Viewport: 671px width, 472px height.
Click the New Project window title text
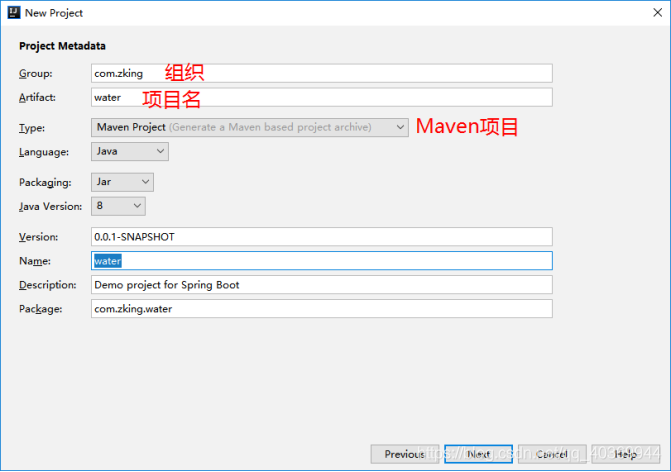pyautogui.click(x=53, y=13)
